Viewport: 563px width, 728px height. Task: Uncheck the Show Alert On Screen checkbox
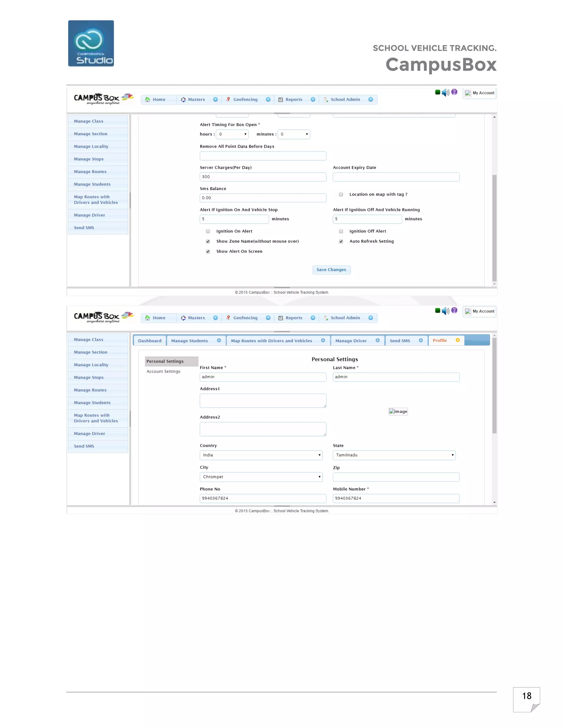[208, 251]
